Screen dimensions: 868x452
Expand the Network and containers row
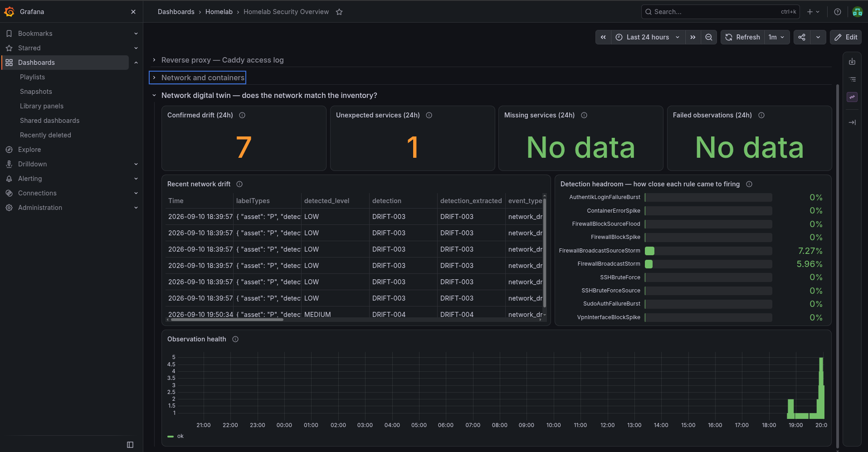[x=198, y=78]
